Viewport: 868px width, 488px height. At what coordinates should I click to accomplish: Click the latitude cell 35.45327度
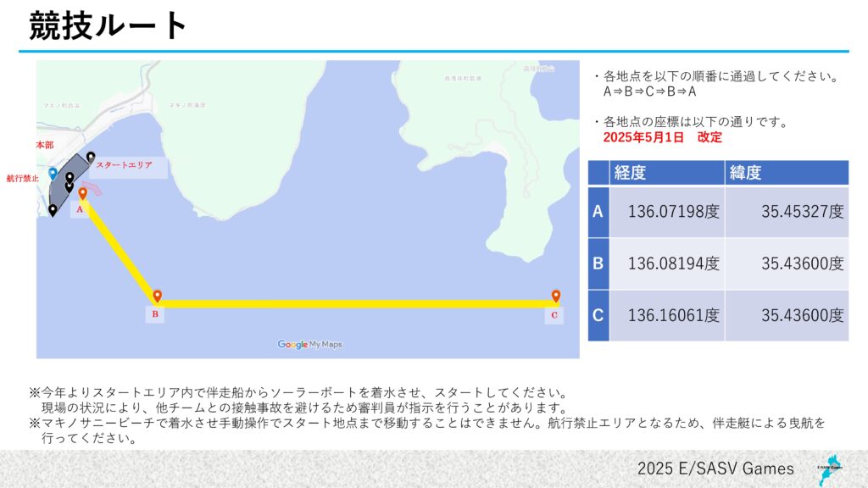(787, 211)
